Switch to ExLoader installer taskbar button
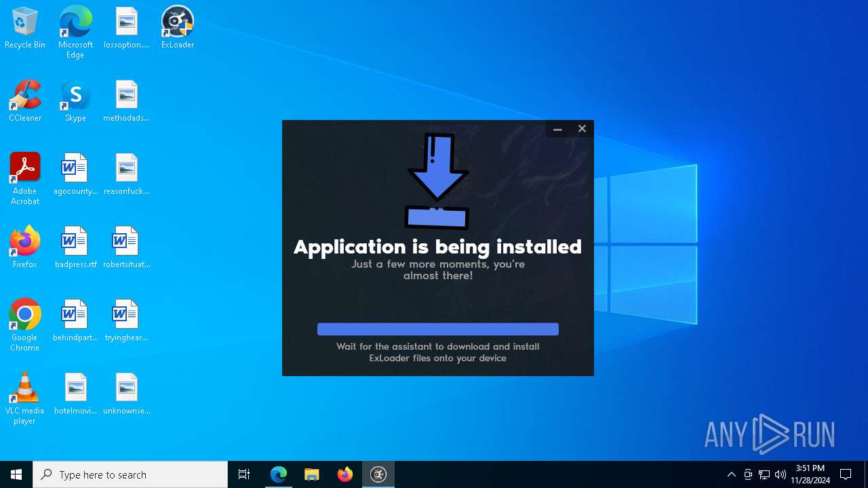Image resolution: width=868 pixels, height=488 pixels. 378,474
